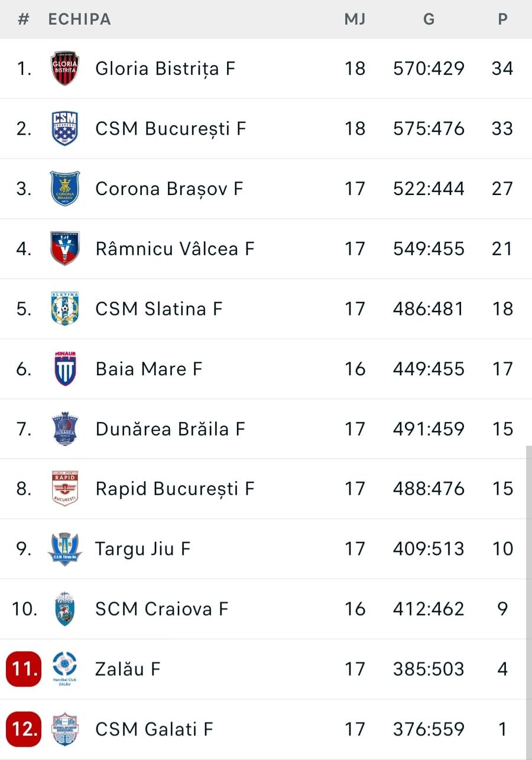The image size is (532, 760).
Task: Click the CSM București crest icon
Action: 65,129
